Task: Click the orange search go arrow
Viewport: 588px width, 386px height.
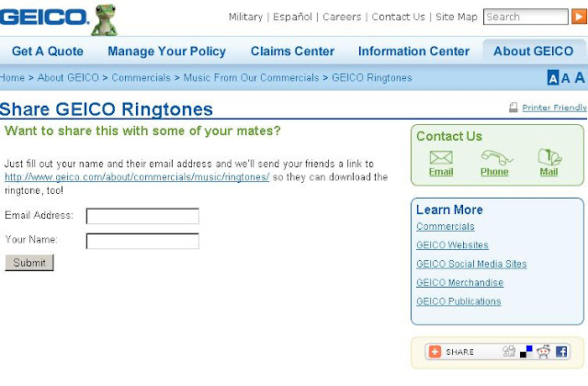Action: [579, 17]
